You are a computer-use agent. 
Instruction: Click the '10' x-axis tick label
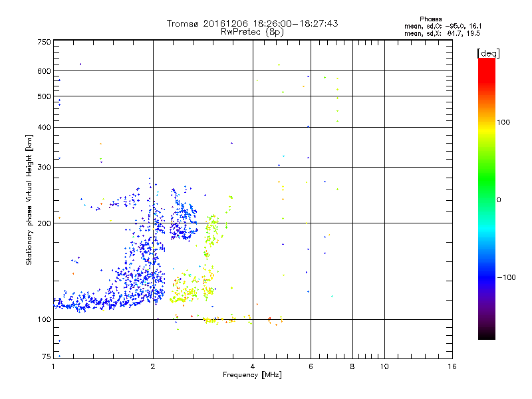coord(384,366)
